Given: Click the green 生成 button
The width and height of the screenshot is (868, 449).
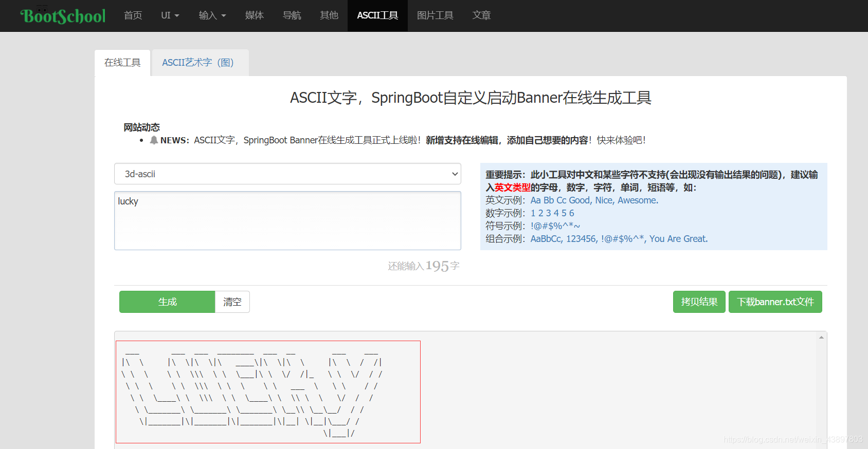Looking at the screenshot, I should (167, 302).
